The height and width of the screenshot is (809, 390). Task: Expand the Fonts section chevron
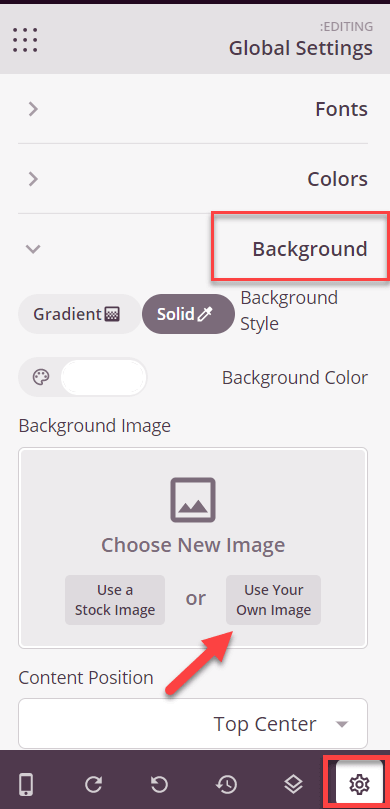(x=34, y=109)
